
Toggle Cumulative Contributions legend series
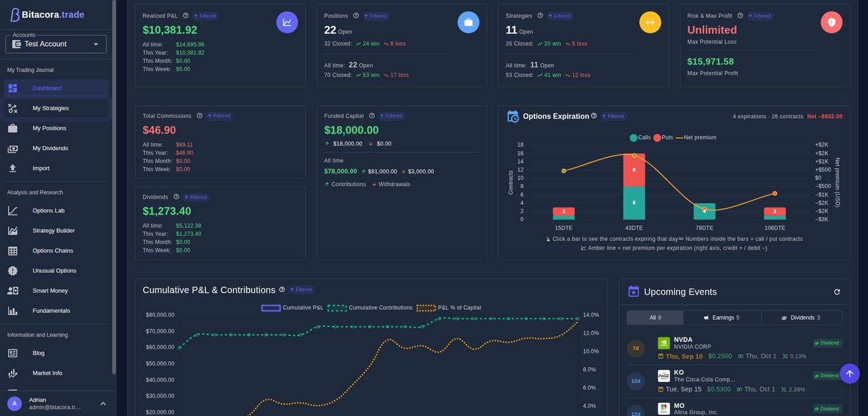(x=370, y=308)
